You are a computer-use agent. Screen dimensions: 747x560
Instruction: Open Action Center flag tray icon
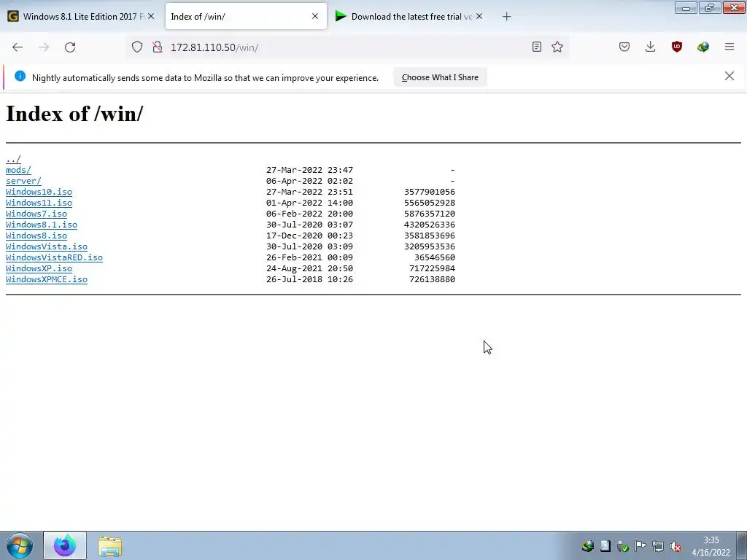coord(640,546)
